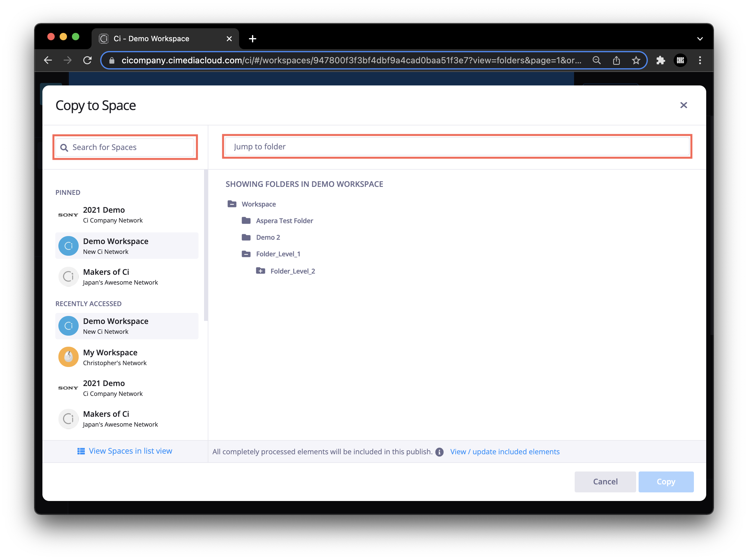Collapse the Workspace root folder
Screen dimensions: 748x560
pos(232,203)
